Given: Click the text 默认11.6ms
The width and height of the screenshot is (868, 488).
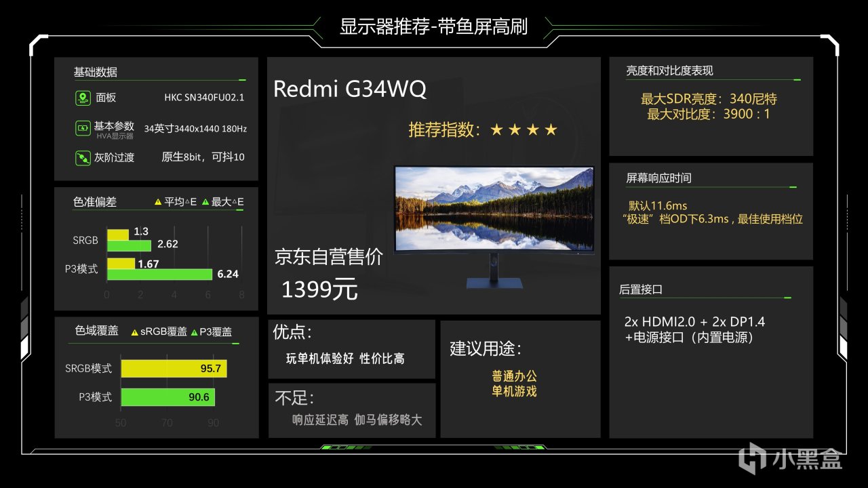Looking at the screenshot, I should coord(658,205).
